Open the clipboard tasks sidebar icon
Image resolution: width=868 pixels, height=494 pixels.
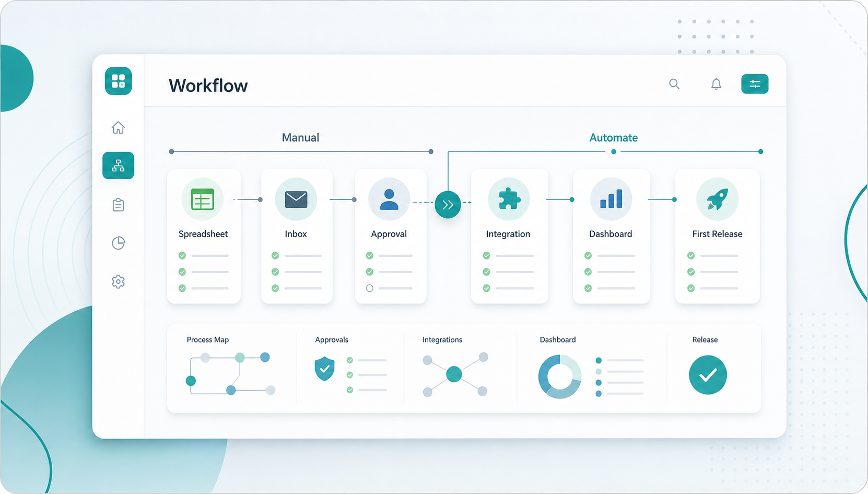pyautogui.click(x=118, y=205)
